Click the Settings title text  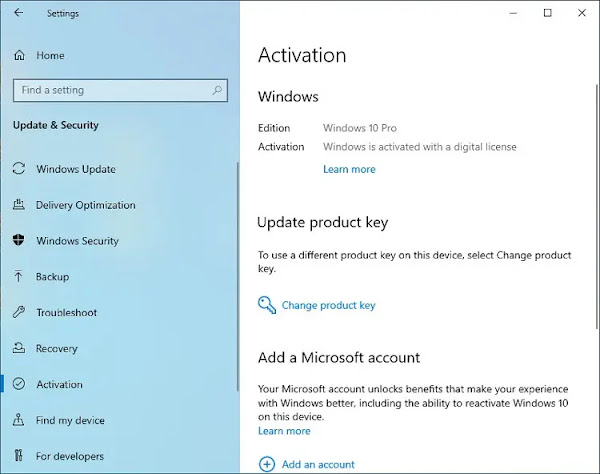(63, 13)
